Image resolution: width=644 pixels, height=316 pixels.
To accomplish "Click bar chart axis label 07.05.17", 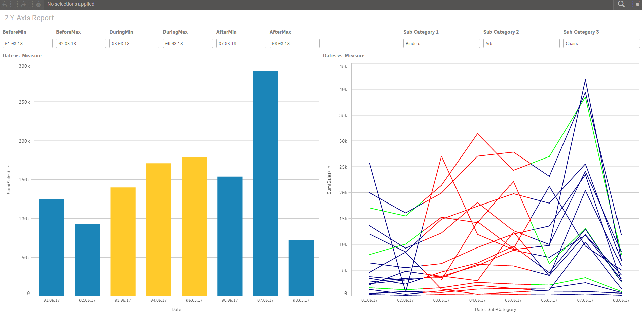I will point(265,300).
